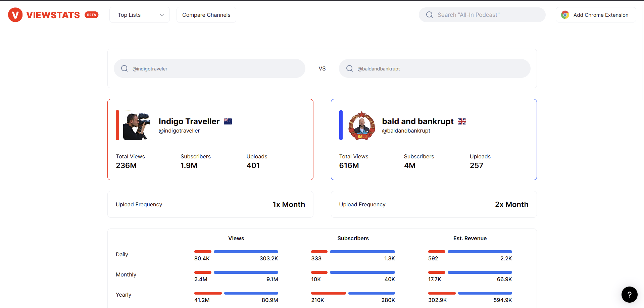Click search icon beside @indigotraveler

[125, 68]
